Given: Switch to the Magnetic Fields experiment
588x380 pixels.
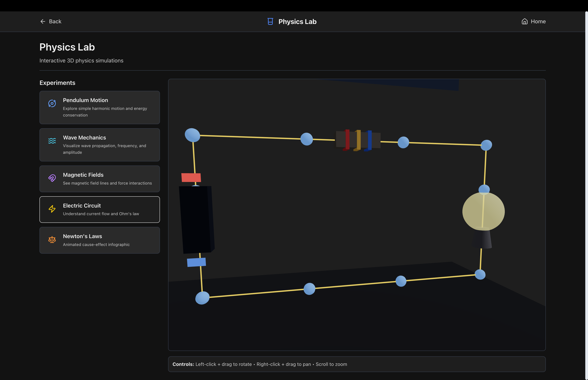Looking at the screenshot, I should click(99, 179).
